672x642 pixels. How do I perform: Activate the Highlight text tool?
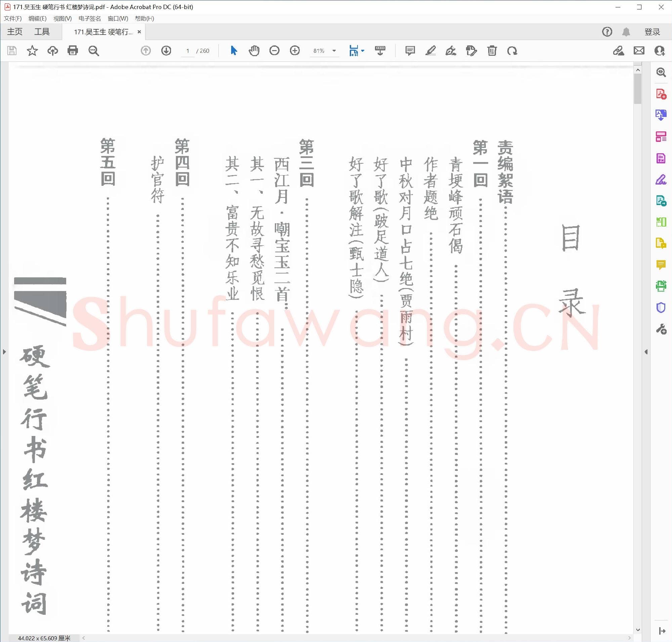(x=430, y=51)
